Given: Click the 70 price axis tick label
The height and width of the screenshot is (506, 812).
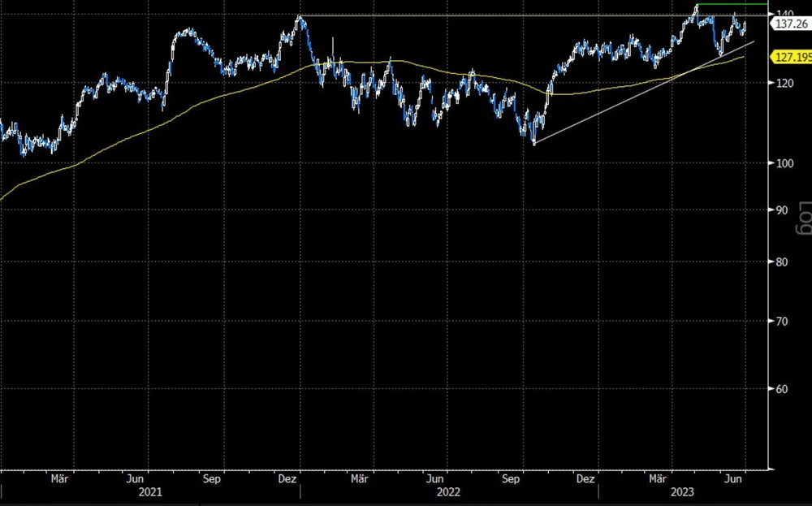Looking at the screenshot, I should tap(781, 321).
